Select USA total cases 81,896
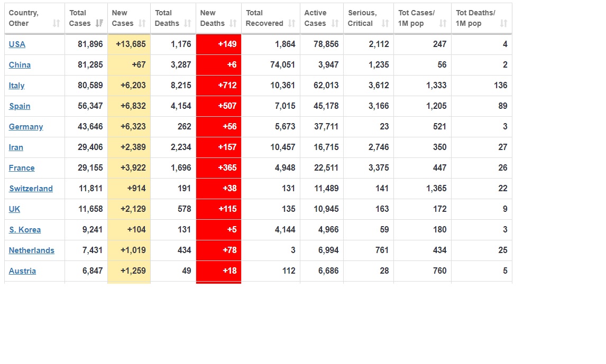 pyautogui.click(x=90, y=44)
